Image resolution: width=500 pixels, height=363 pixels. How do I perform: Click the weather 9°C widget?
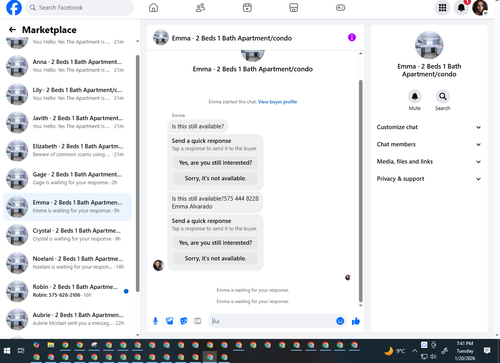click(x=395, y=351)
